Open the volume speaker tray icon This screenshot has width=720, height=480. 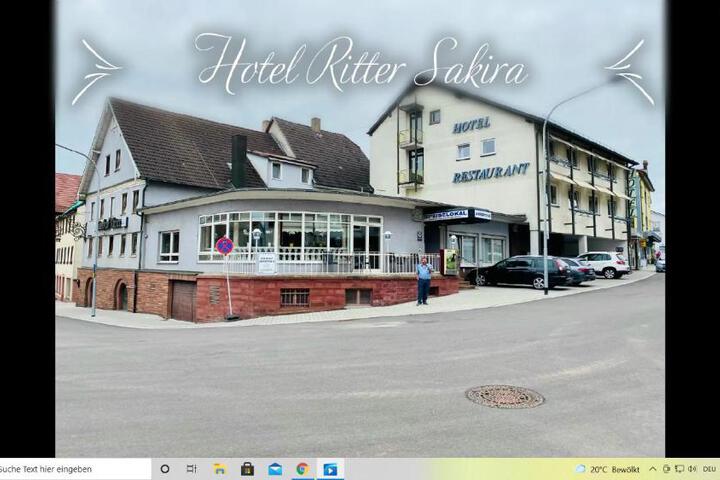point(692,469)
